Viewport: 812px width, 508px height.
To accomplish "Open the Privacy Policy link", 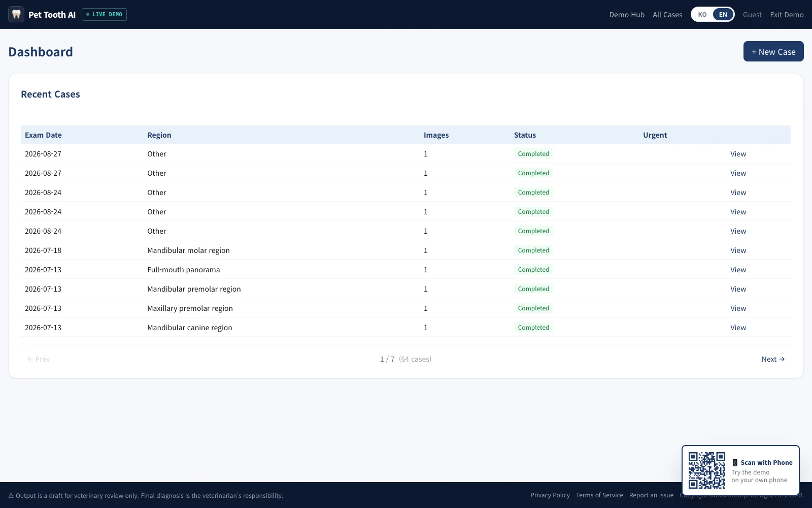I will [550, 495].
